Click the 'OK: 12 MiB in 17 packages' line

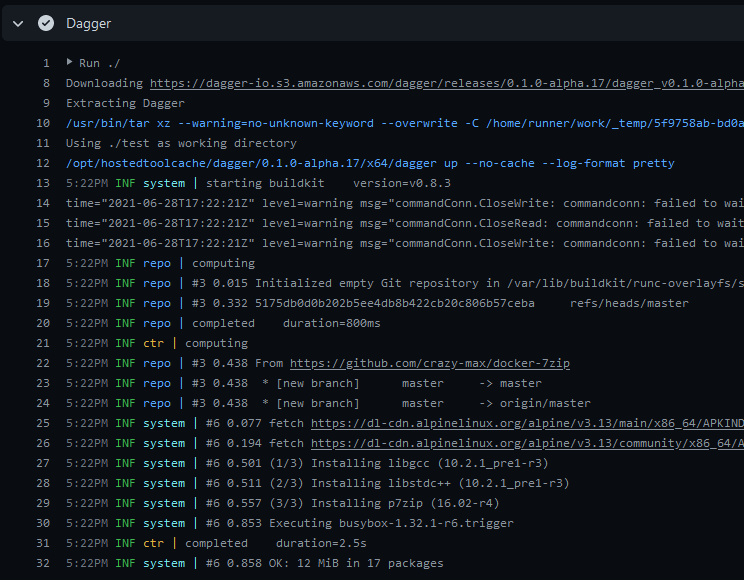point(349,563)
